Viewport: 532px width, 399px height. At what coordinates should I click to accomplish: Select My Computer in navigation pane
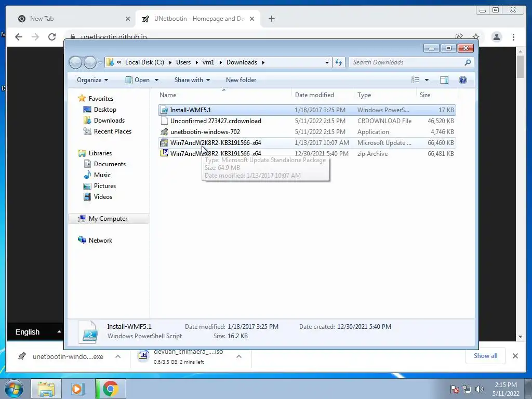click(x=108, y=219)
